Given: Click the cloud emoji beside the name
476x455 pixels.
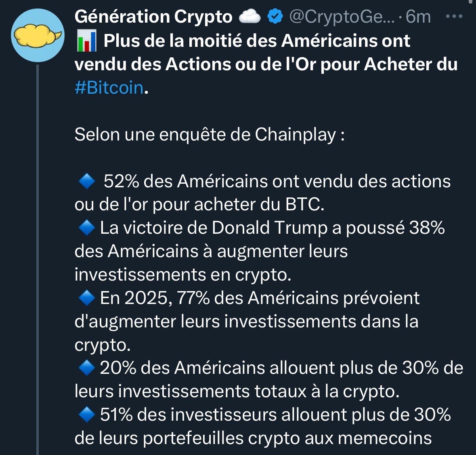Looking at the screenshot, I should [x=250, y=17].
